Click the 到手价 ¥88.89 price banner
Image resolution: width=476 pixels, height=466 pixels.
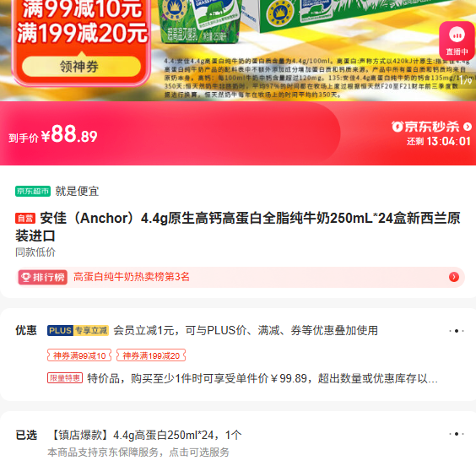point(53,134)
